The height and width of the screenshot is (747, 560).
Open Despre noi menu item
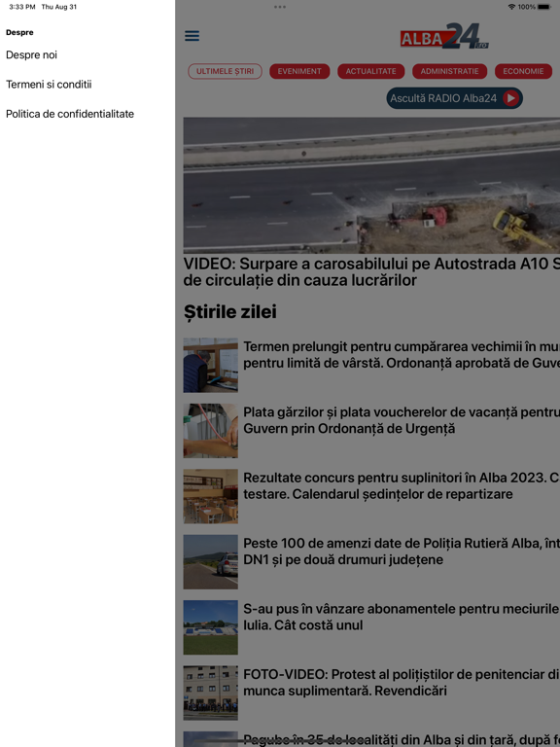point(31,54)
